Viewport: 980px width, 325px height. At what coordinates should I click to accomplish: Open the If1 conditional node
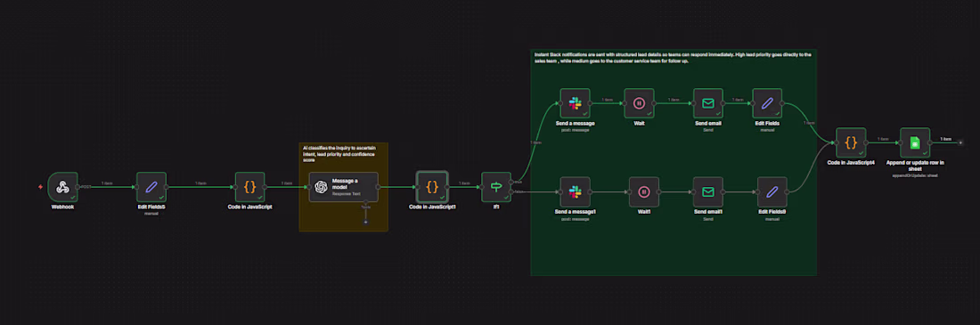[x=496, y=187]
